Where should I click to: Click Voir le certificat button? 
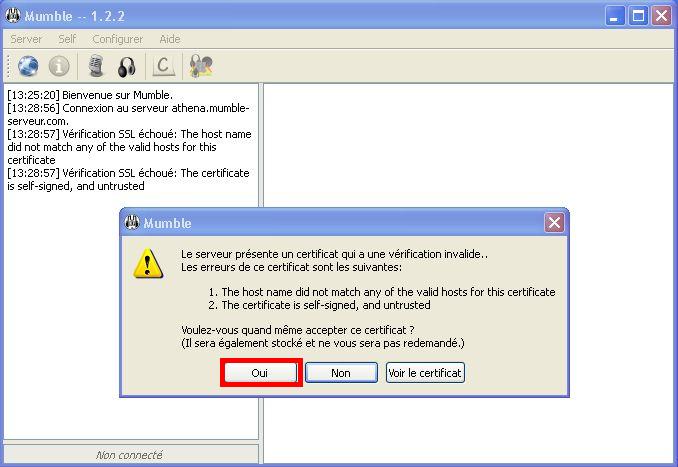425,373
